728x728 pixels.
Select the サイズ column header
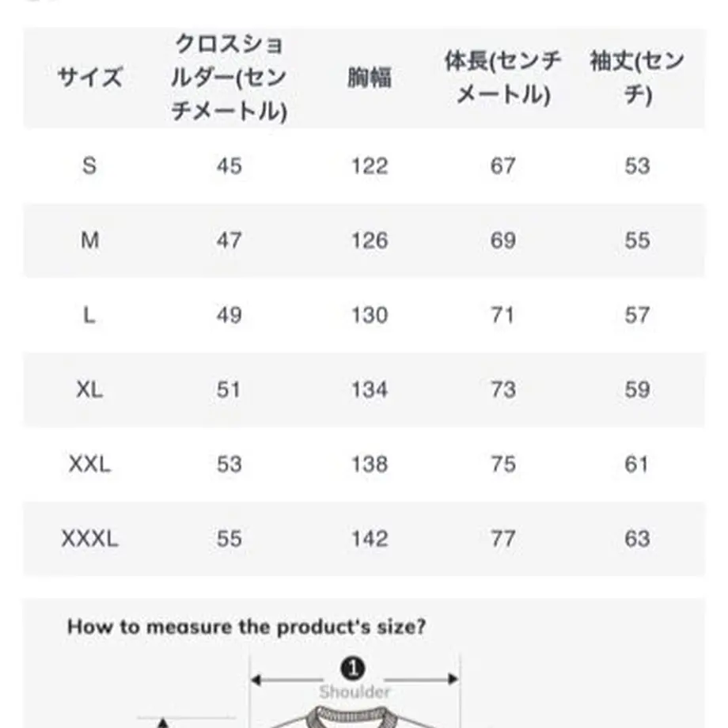click(90, 77)
